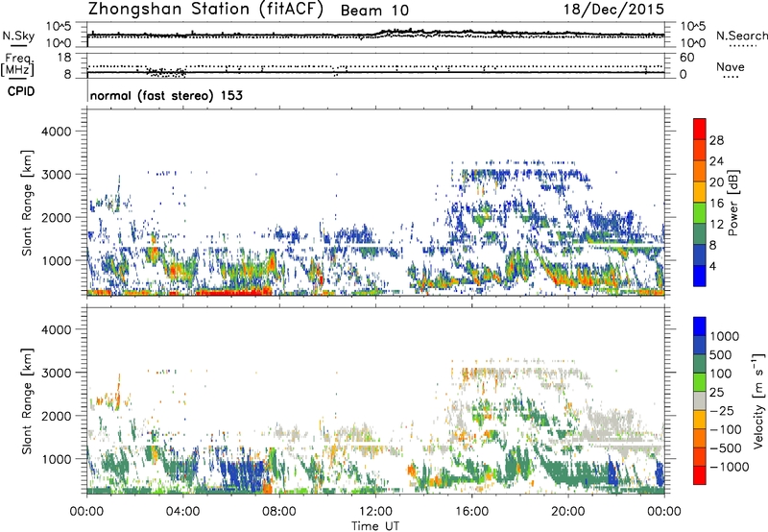
Task: Click the velocity colorbar segment between -100 and -25
Action: 700,420
